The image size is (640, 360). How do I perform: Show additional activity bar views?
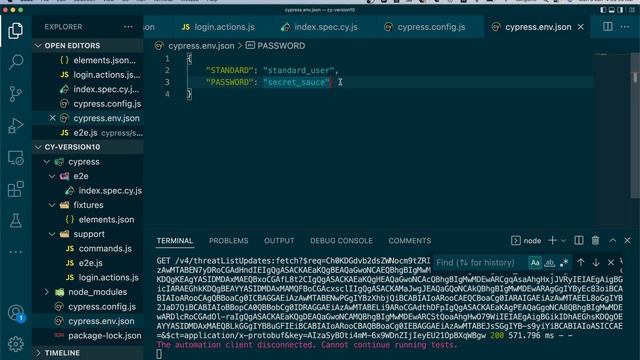click(x=16, y=252)
